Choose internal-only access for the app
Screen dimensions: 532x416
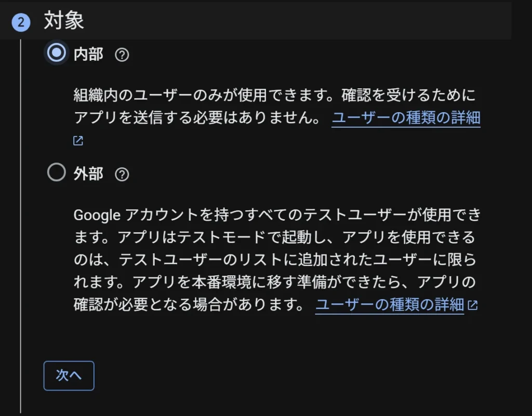pyautogui.click(x=56, y=52)
